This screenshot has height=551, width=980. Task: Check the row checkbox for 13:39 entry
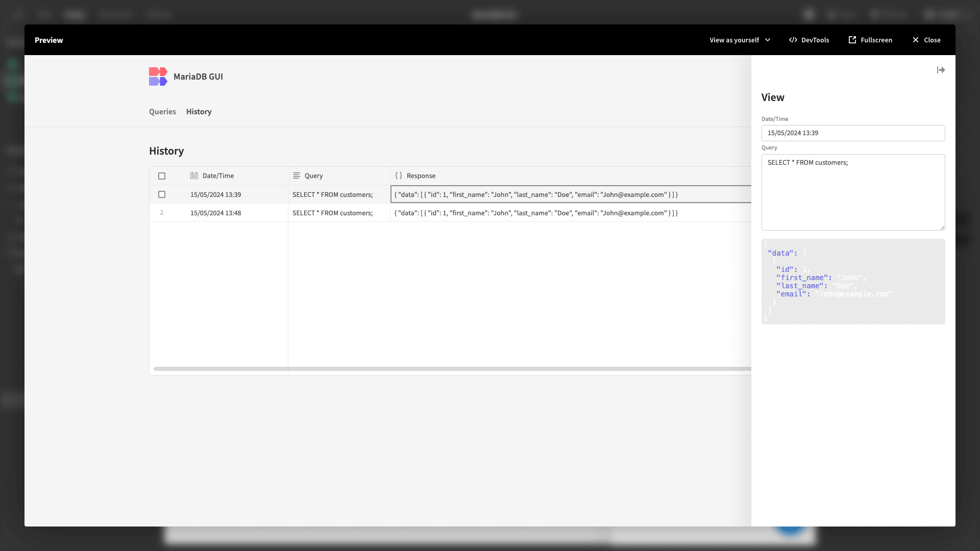tap(162, 194)
